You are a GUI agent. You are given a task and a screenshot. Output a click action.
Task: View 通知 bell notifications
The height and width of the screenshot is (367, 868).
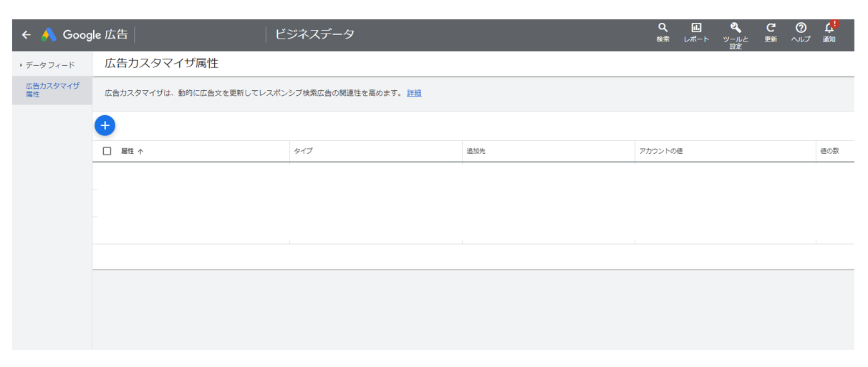829,33
